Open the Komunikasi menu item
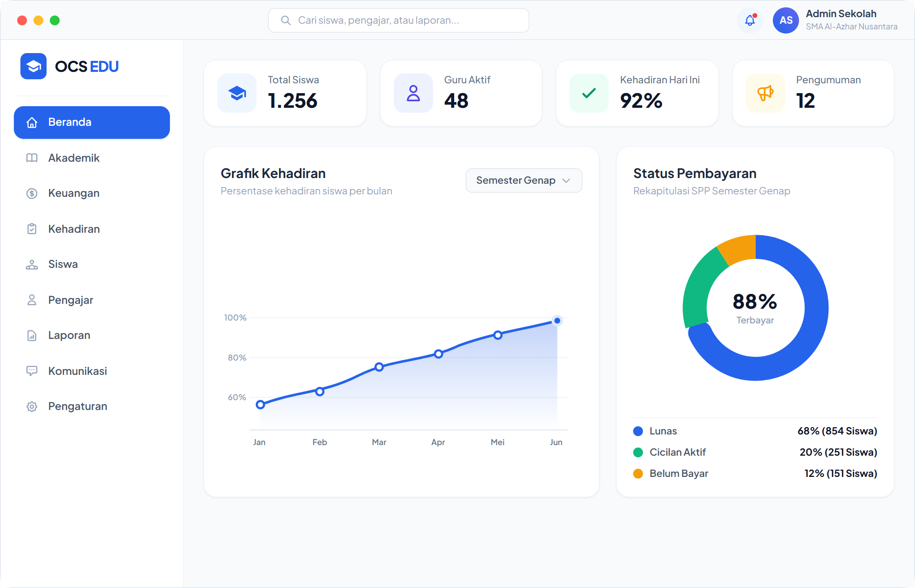The image size is (915, 588). (x=92, y=371)
